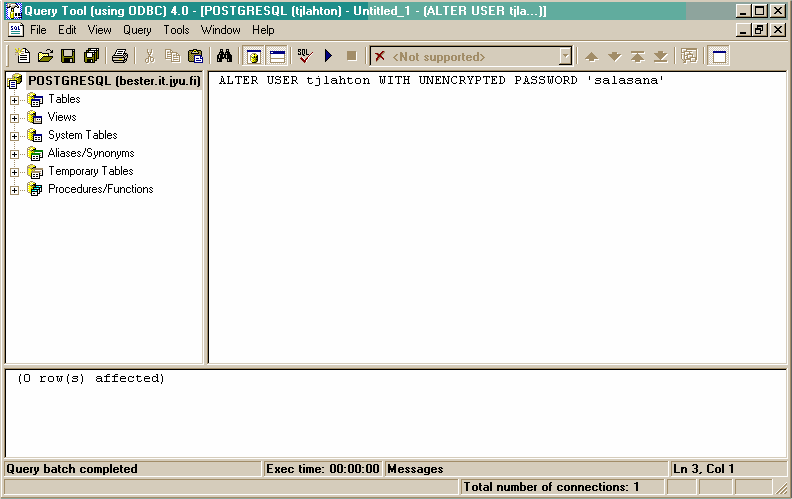The height and width of the screenshot is (499, 792).
Task: Cut the selected text
Action: pos(149,56)
